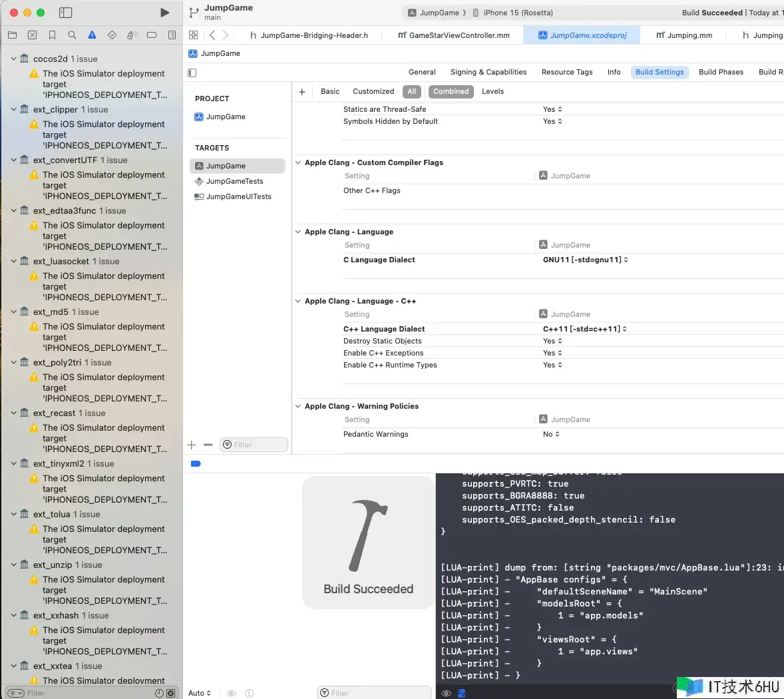The width and height of the screenshot is (784, 699).
Task: Collapse the ext_clipper issue group
Action: tap(13, 109)
